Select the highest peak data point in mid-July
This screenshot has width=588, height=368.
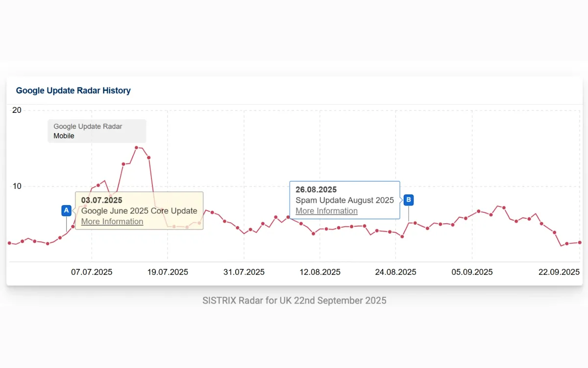tap(136, 148)
